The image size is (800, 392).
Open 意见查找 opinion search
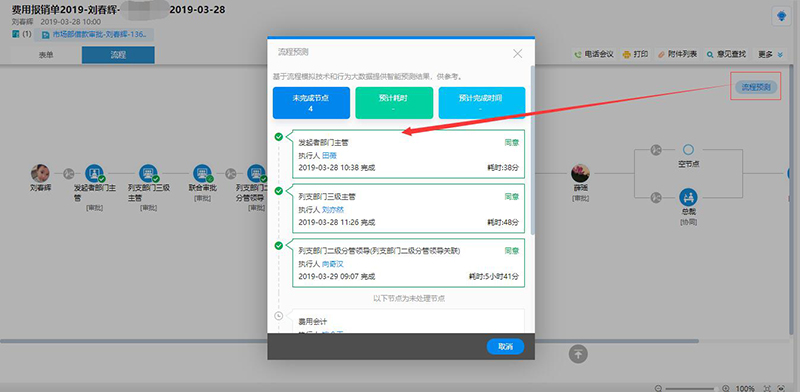(x=726, y=54)
